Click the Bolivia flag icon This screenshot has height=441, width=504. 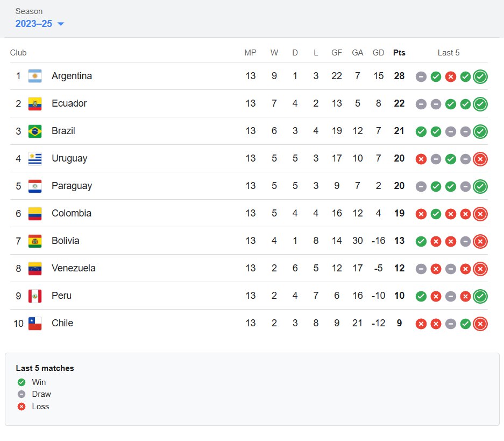pyautogui.click(x=35, y=241)
